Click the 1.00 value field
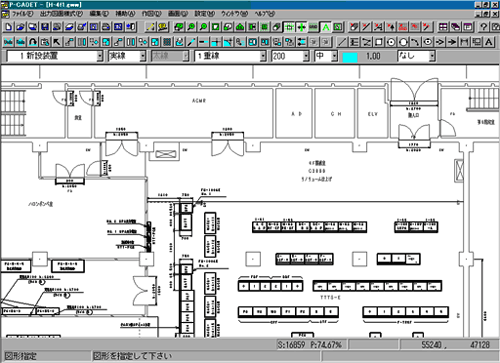This screenshot has height=363, width=500. point(373,56)
